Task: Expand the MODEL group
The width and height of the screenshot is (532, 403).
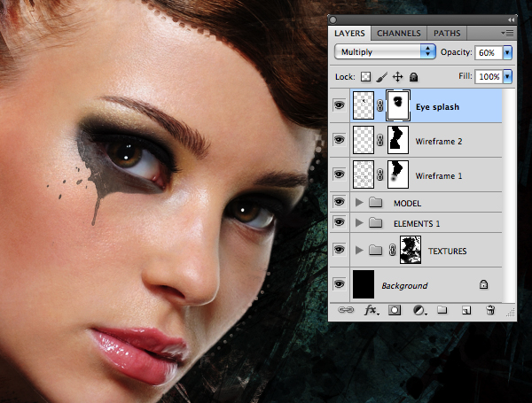Action: (358, 202)
